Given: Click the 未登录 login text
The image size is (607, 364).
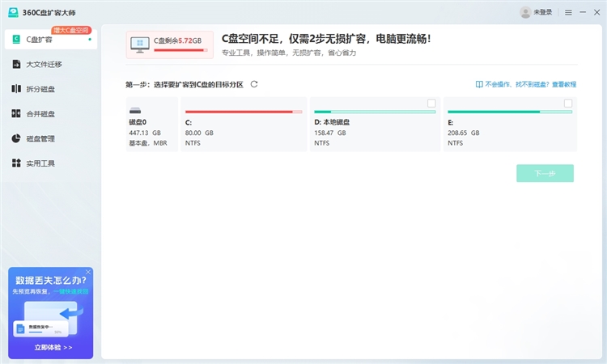Looking at the screenshot, I should pyautogui.click(x=543, y=12).
